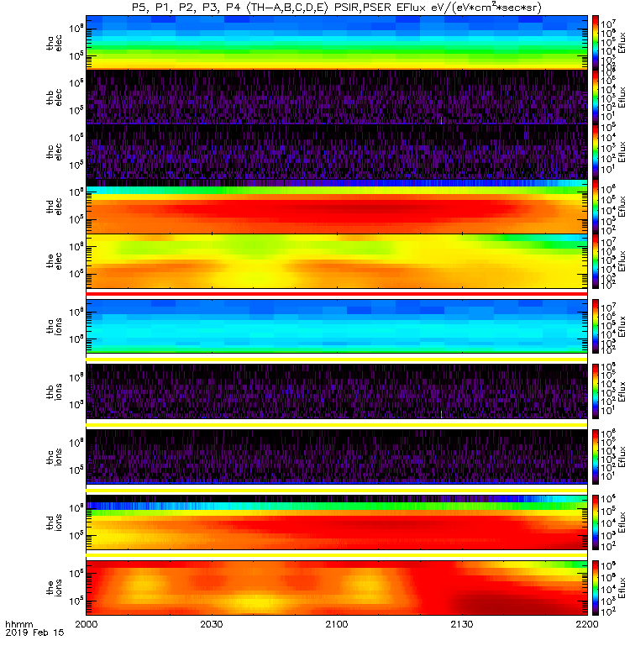This screenshot has height=672, width=630.
Task: Click the cyan spike in thb elec panel
Action: [x=441, y=120]
